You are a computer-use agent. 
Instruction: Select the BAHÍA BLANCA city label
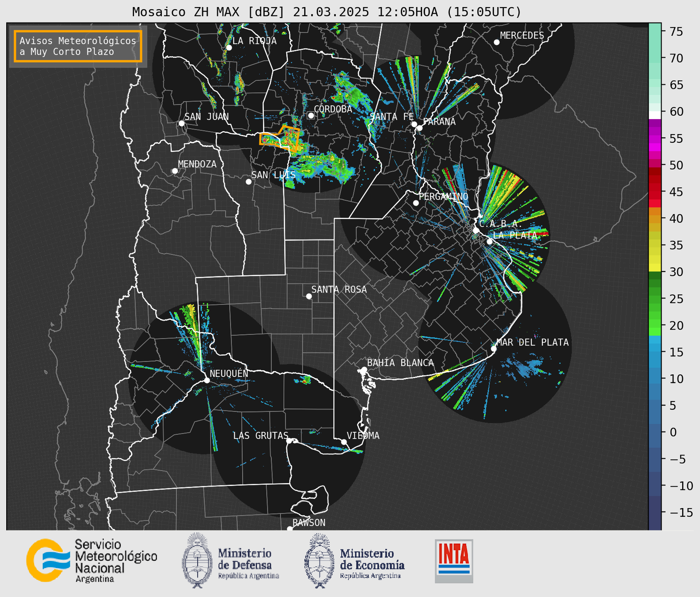point(400,363)
